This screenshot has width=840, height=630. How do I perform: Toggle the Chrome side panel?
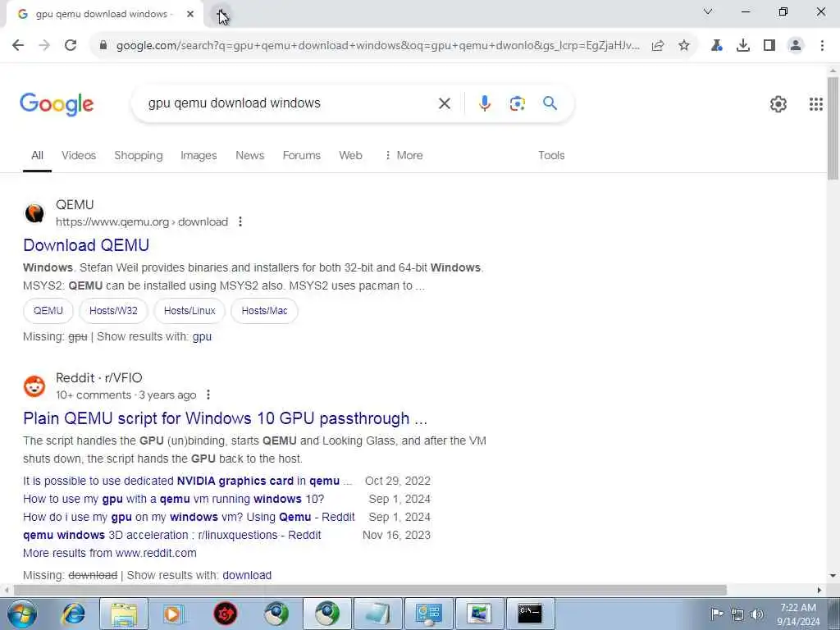click(769, 46)
